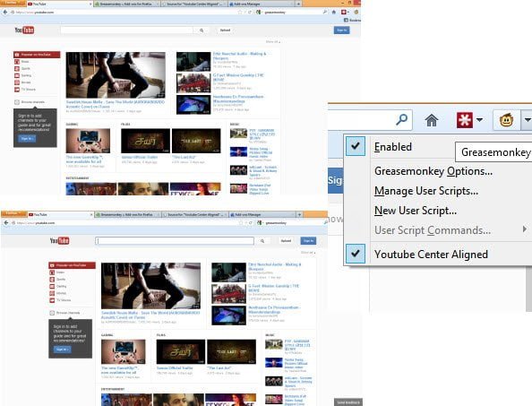Screen dimensions: 532x406
Task: Toggle the Enabled checkmark in Greasemonkey menu
Action: click(x=356, y=146)
